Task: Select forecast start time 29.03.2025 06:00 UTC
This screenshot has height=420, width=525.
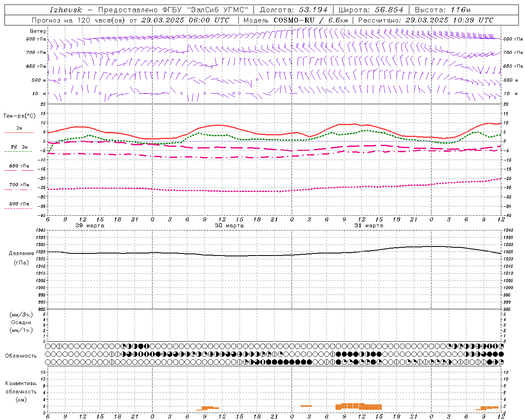Action: pos(185,20)
